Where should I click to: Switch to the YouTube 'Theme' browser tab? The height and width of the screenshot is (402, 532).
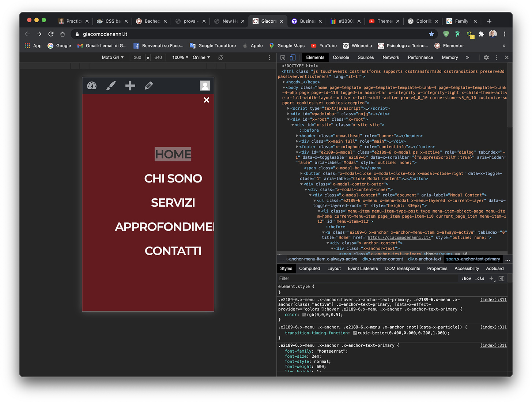pos(385,21)
